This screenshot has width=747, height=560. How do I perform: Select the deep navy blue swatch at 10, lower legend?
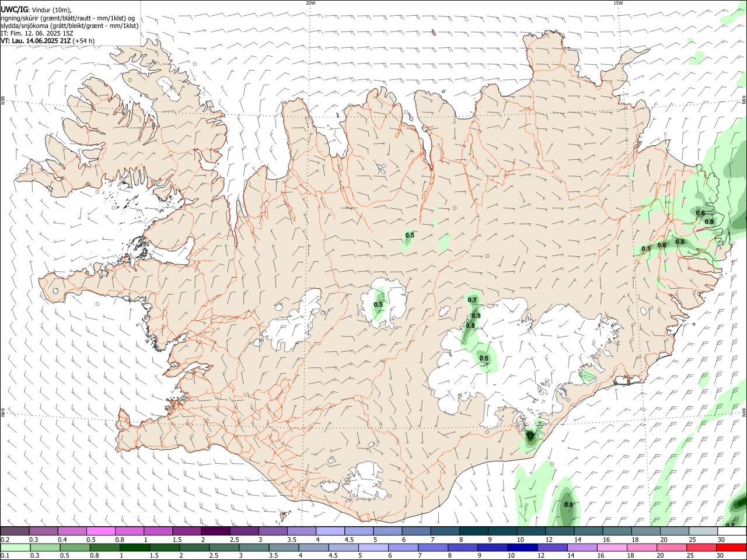click(x=522, y=548)
